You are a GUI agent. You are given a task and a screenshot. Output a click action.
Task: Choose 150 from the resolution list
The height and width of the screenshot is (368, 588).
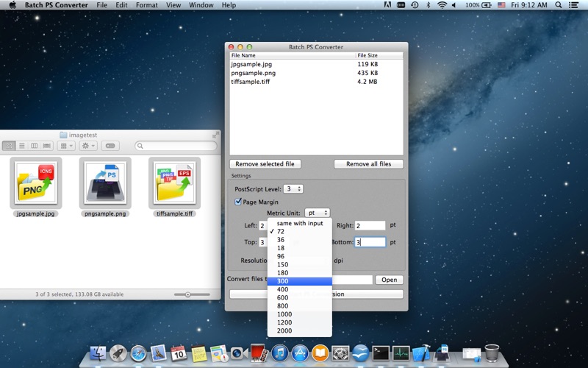[300, 265]
